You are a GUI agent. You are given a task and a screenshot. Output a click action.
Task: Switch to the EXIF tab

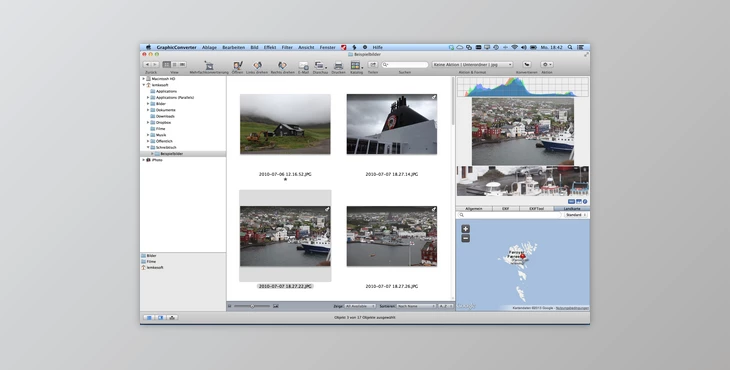click(505, 209)
